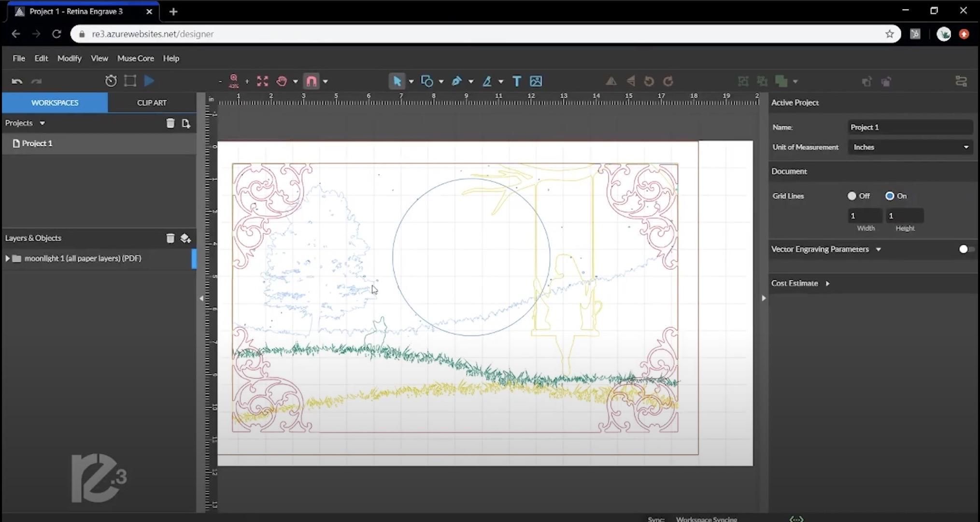This screenshot has width=980, height=522.
Task: Expand the Cost Estimate section
Action: click(x=827, y=283)
